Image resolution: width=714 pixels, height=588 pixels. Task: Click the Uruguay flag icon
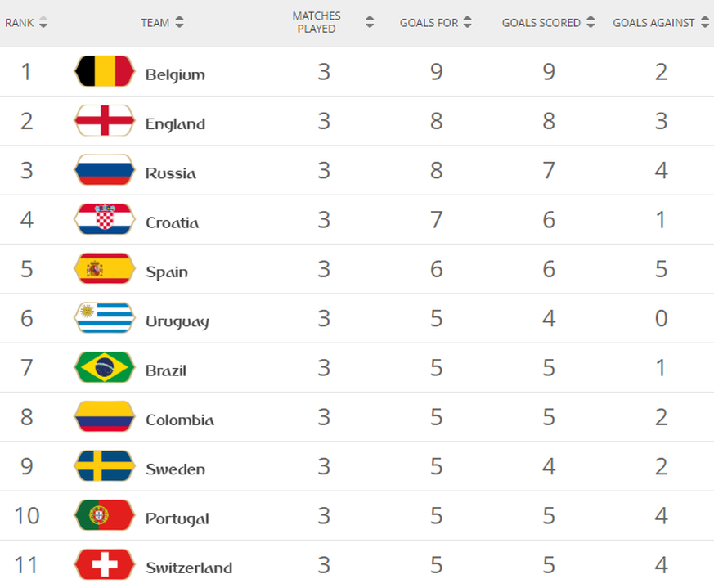click(104, 318)
